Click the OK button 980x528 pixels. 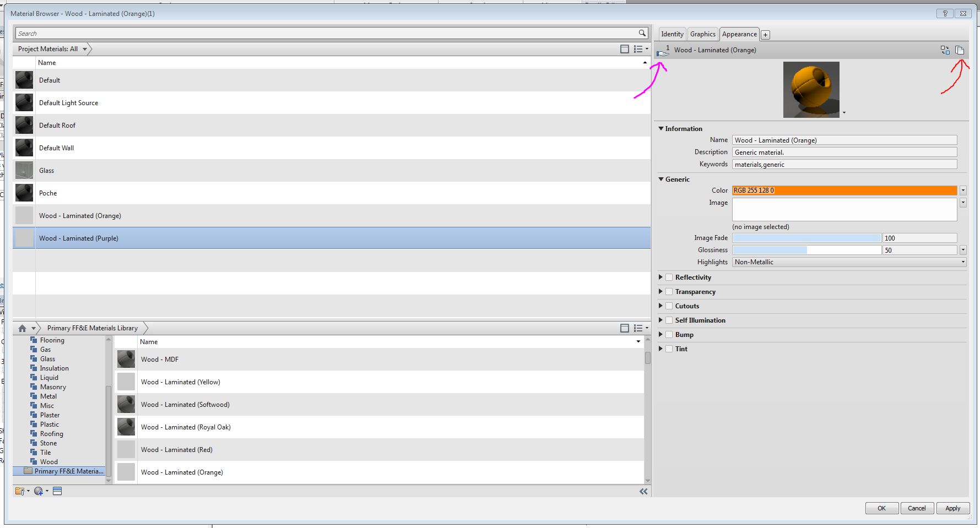[882, 508]
